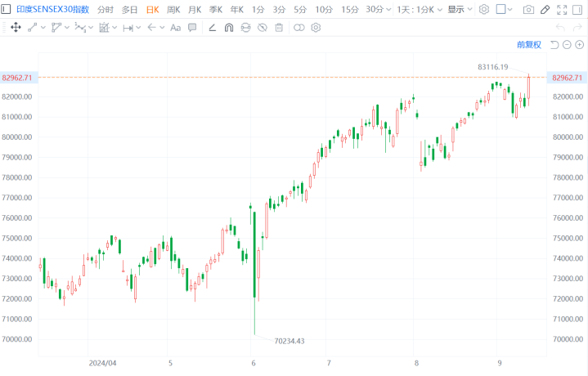Click the 前复权 adjustment link
The width and height of the screenshot is (588, 376).
pos(529,45)
